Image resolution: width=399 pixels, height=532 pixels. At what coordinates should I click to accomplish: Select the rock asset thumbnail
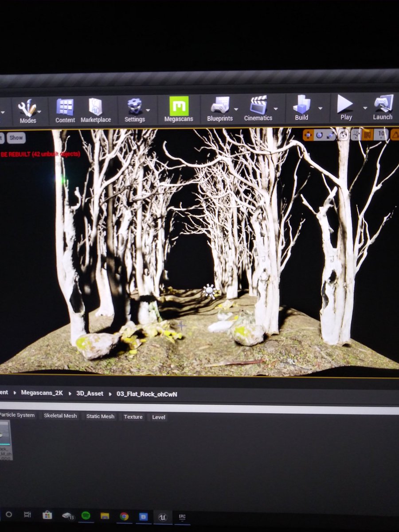(x=5, y=439)
